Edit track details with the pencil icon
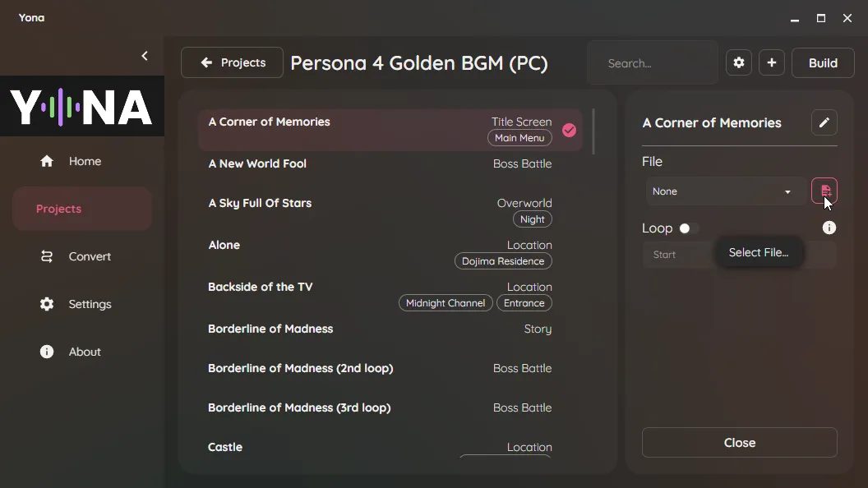This screenshot has height=488, width=868. pos(824,122)
